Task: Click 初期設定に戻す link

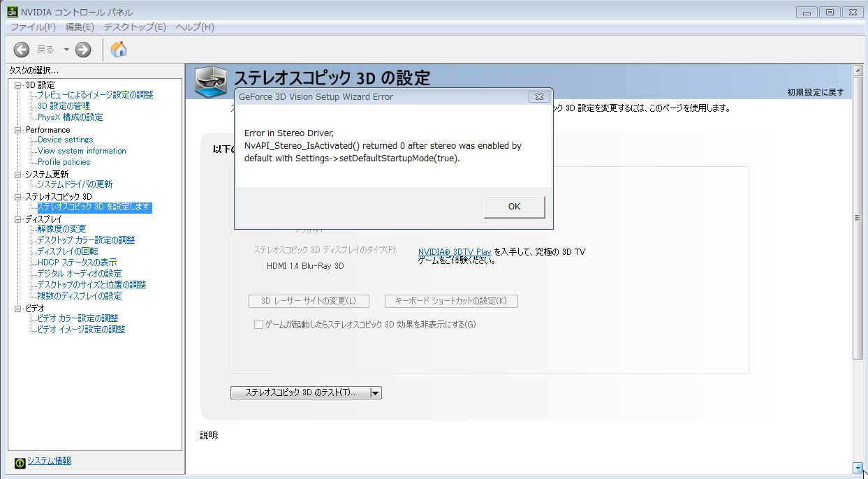Action: 815,92
